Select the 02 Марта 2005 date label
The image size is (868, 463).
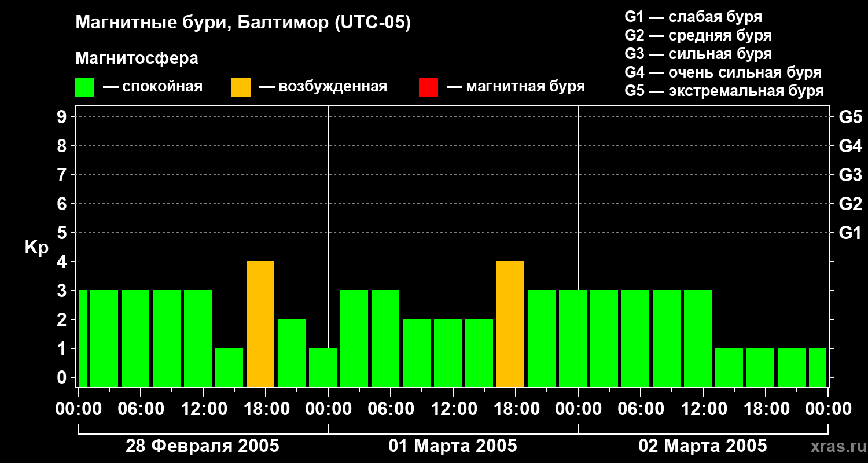pyautogui.click(x=703, y=446)
